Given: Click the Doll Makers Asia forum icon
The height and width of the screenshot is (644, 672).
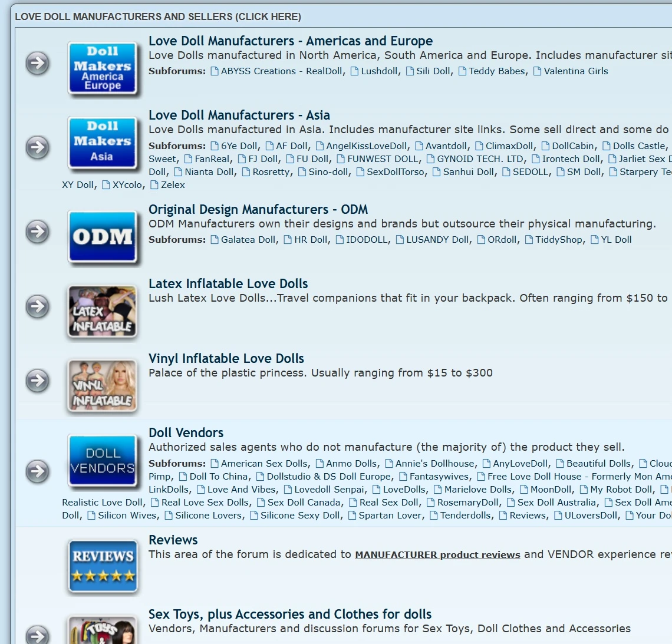Looking at the screenshot, I should coord(103,143).
